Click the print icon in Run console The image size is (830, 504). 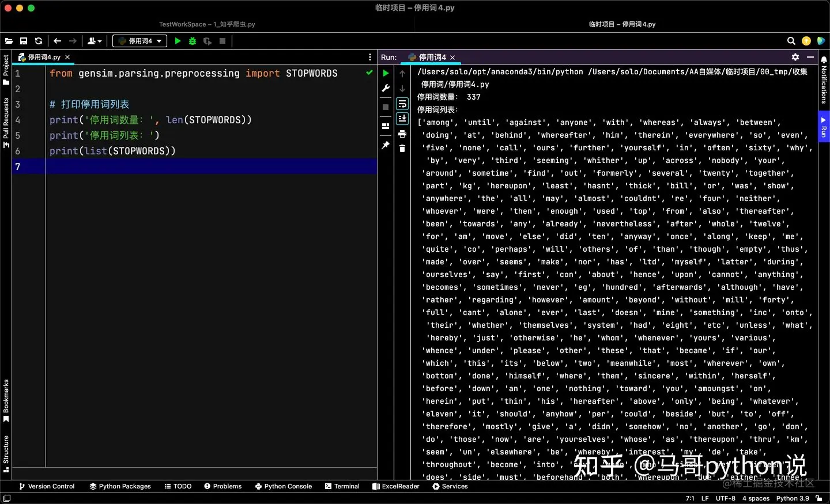[402, 134]
